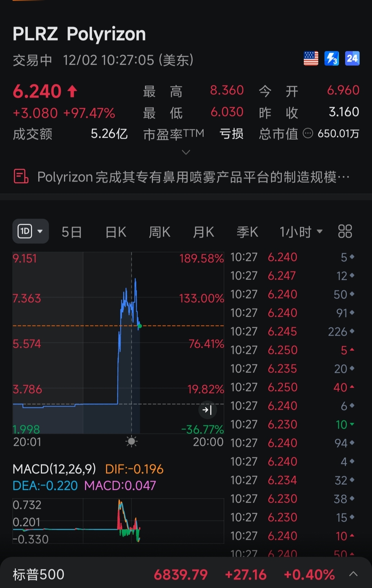Viewport: 372px width, 588px height.
Task: Switch to the 季K chart tab
Action: coord(247,232)
